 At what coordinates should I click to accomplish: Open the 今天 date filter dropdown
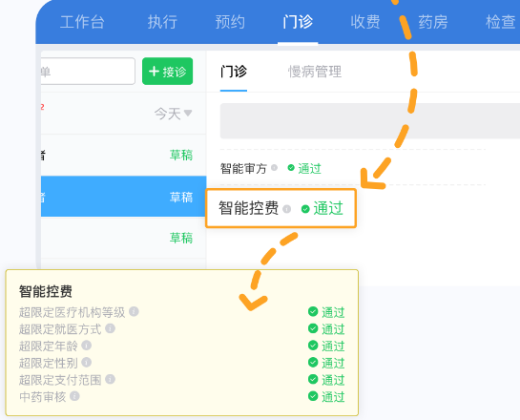(173, 114)
